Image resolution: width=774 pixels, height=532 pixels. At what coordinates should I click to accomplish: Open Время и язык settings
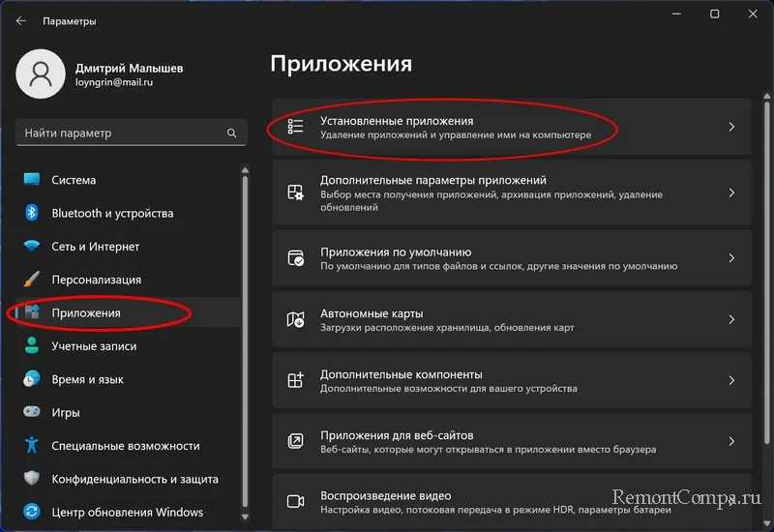pos(128,379)
